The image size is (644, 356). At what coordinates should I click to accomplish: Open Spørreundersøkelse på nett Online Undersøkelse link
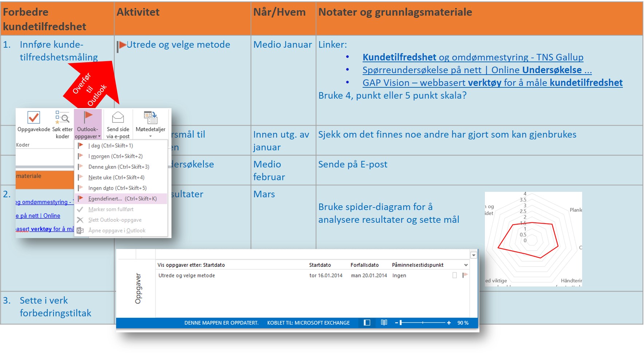(x=477, y=70)
